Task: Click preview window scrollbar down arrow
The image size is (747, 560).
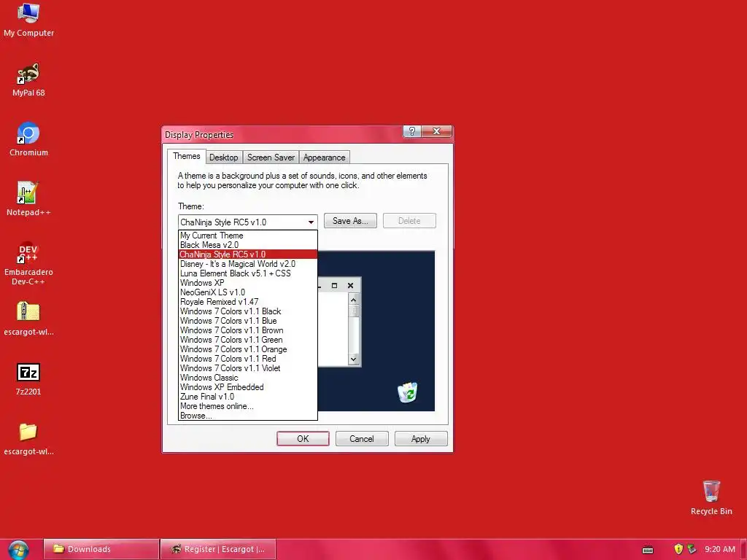Action: (354, 359)
